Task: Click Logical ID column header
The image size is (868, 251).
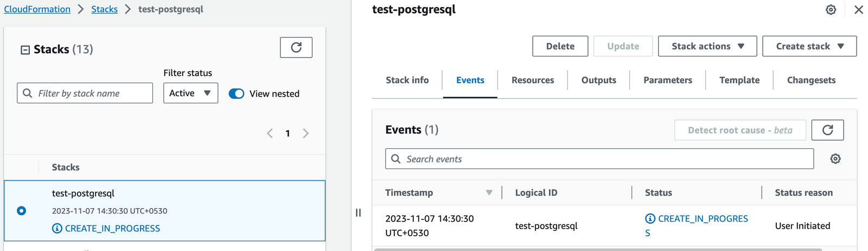Action: pos(536,193)
